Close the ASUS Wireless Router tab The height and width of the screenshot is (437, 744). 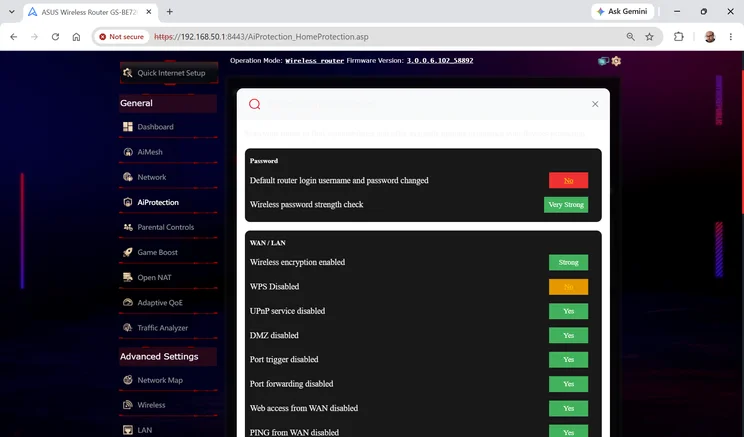(x=149, y=12)
